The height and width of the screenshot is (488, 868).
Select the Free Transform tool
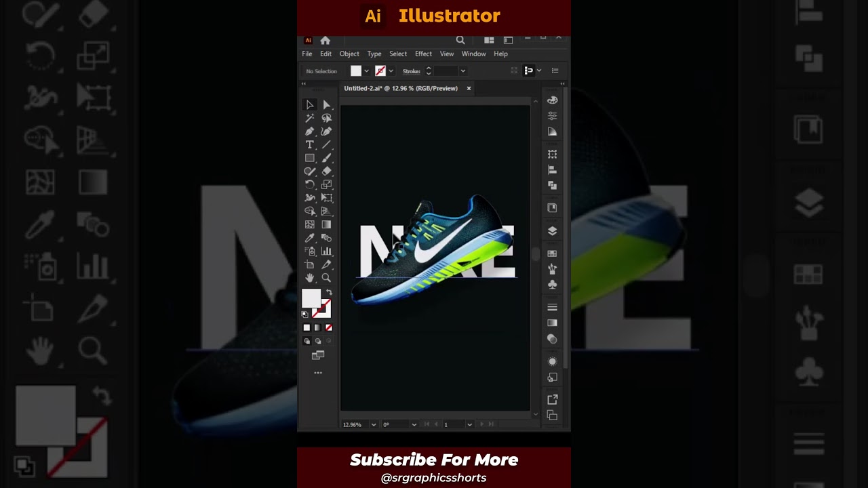[x=326, y=198]
